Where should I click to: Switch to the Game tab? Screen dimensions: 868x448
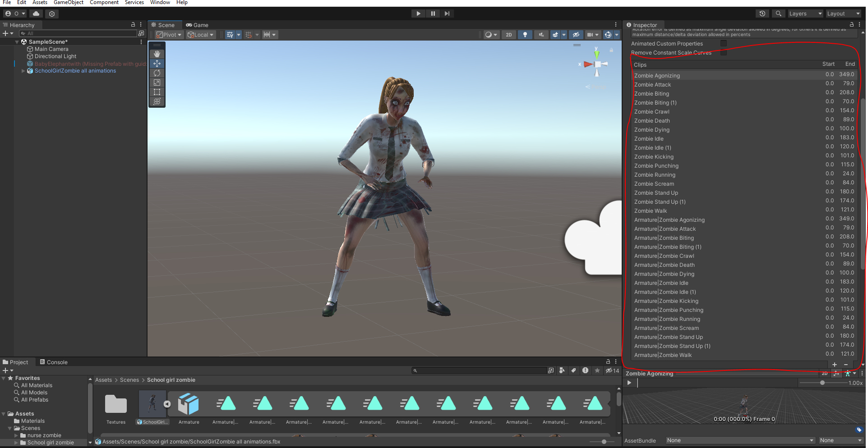[x=197, y=25]
